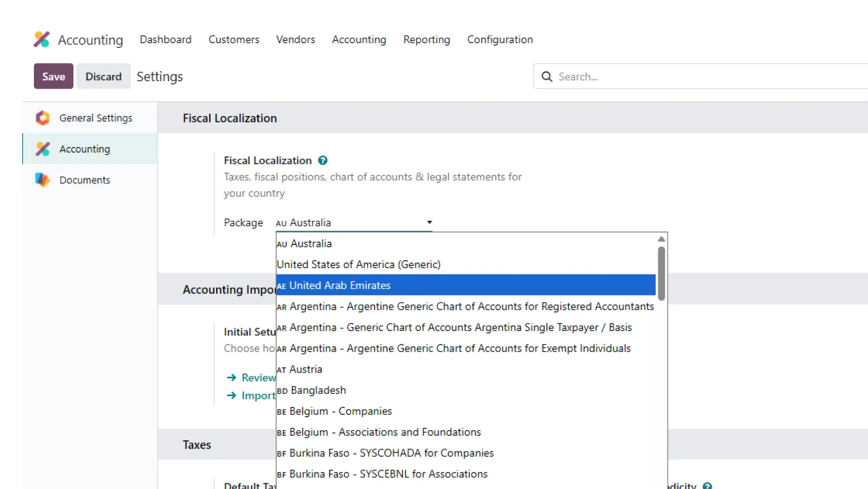Click the Accounting app logo icon
Image resolution: width=868 pixels, height=489 pixels.
coord(41,39)
